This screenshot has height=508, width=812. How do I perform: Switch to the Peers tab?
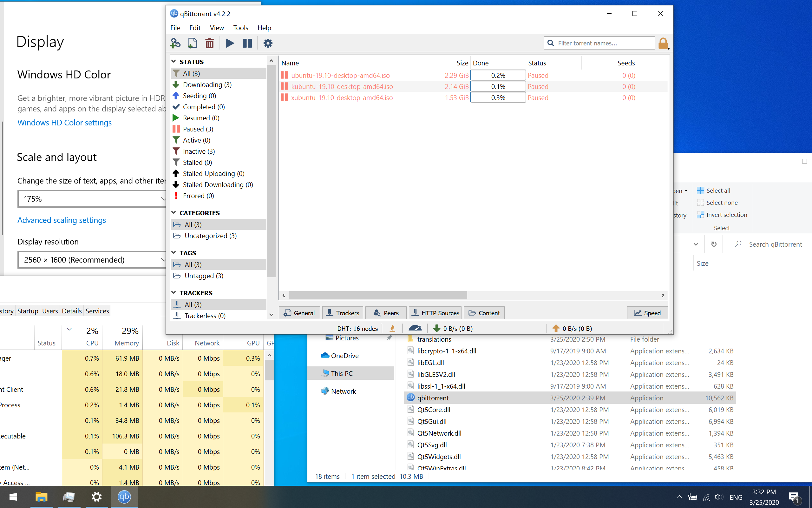[386, 313]
